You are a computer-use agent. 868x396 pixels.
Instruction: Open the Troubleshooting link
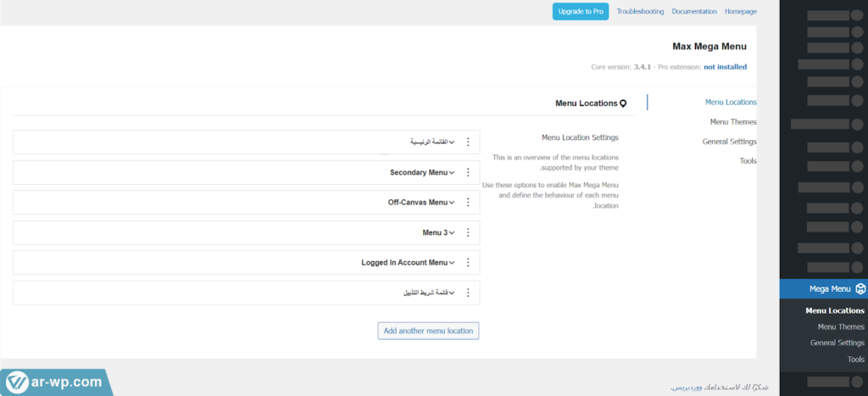pyautogui.click(x=640, y=12)
